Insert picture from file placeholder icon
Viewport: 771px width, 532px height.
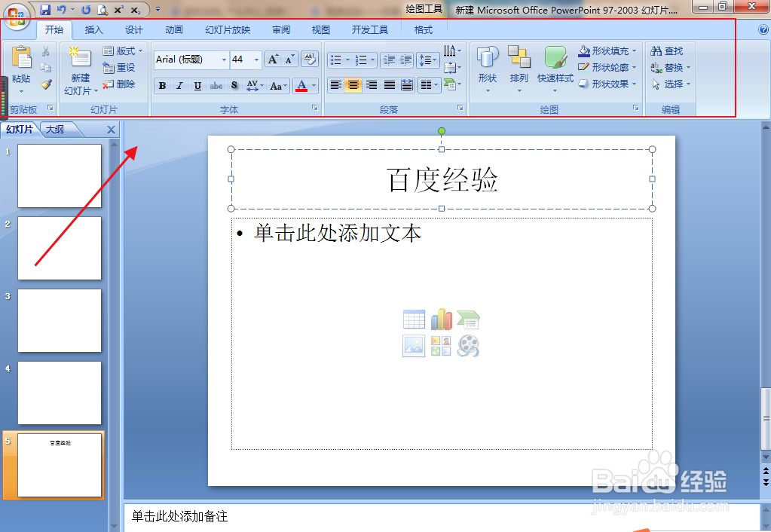(414, 346)
